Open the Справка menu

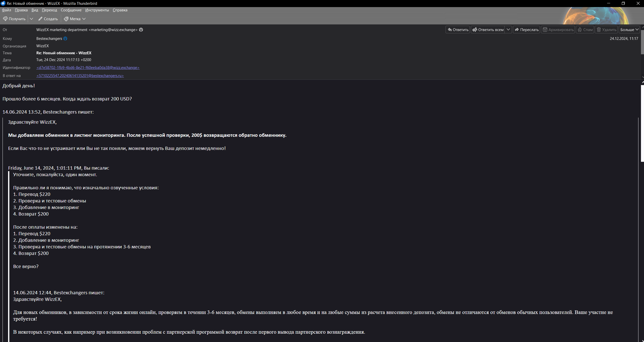coord(120,10)
